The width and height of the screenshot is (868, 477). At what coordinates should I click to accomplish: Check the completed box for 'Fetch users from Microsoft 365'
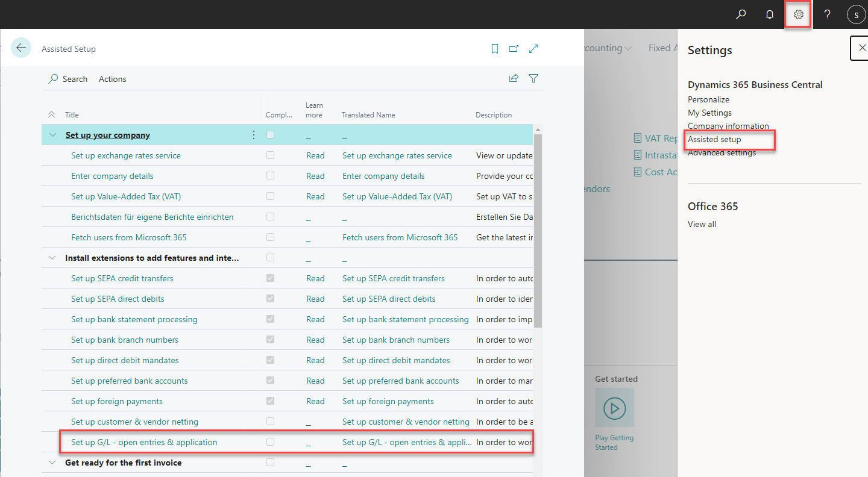270,237
